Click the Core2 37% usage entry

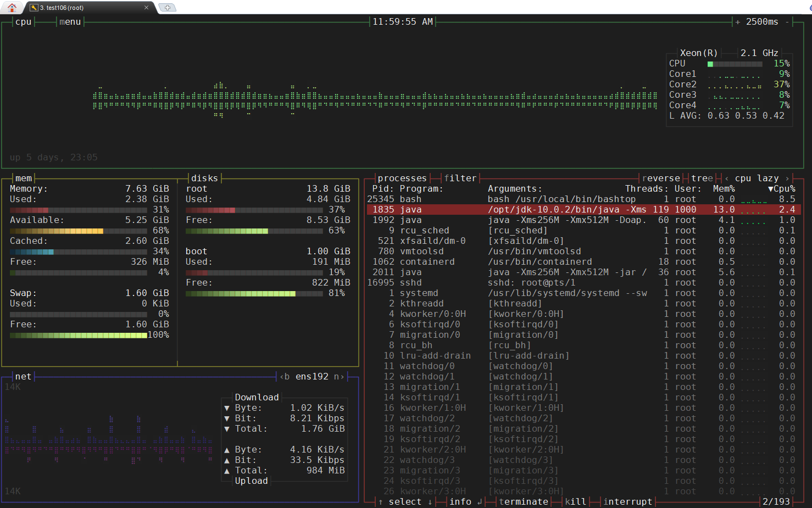click(730, 85)
